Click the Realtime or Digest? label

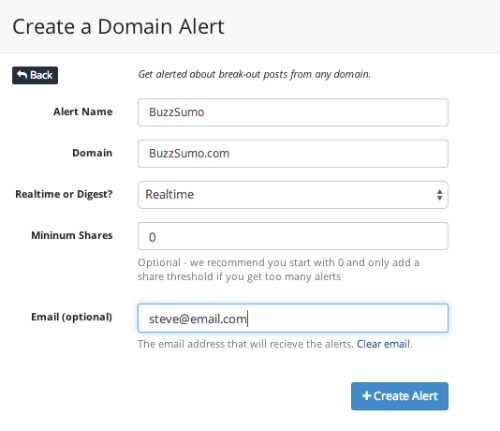click(x=64, y=194)
